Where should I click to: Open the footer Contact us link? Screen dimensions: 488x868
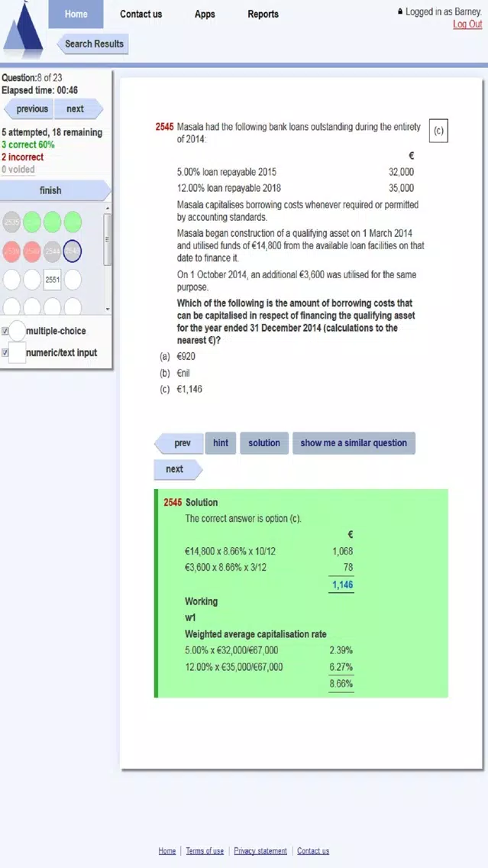tap(313, 851)
